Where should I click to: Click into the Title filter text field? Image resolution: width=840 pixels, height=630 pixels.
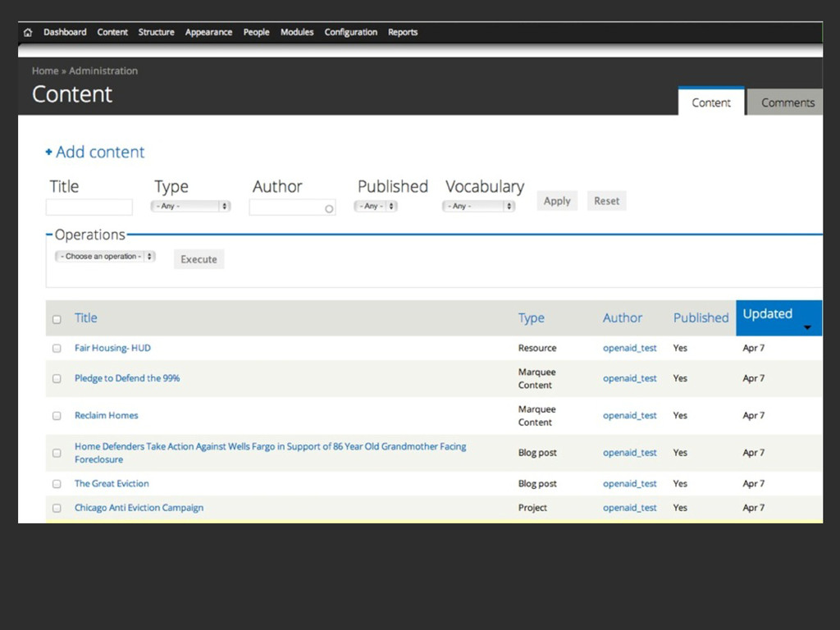click(89, 208)
